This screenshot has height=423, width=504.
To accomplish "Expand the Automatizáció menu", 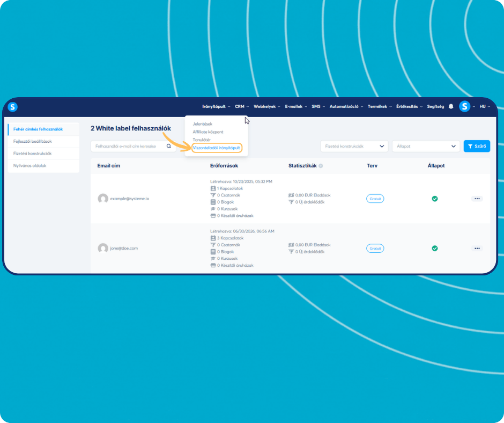I will coord(346,106).
